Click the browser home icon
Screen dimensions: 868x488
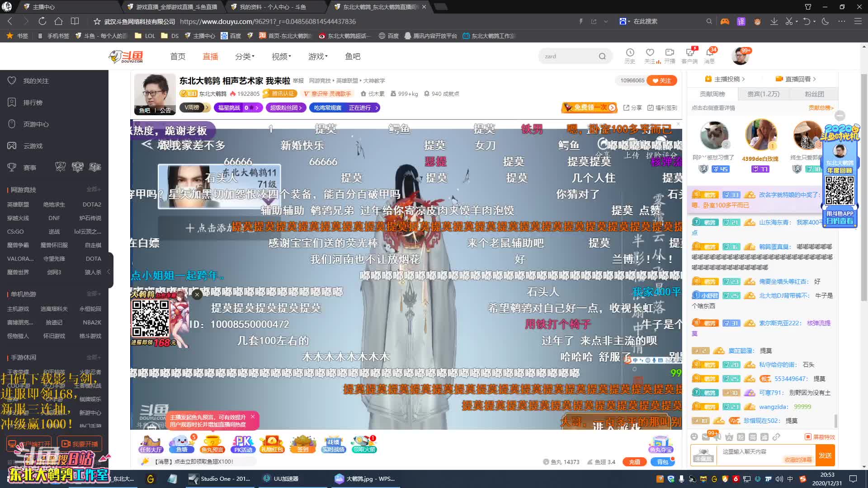[58, 21]
